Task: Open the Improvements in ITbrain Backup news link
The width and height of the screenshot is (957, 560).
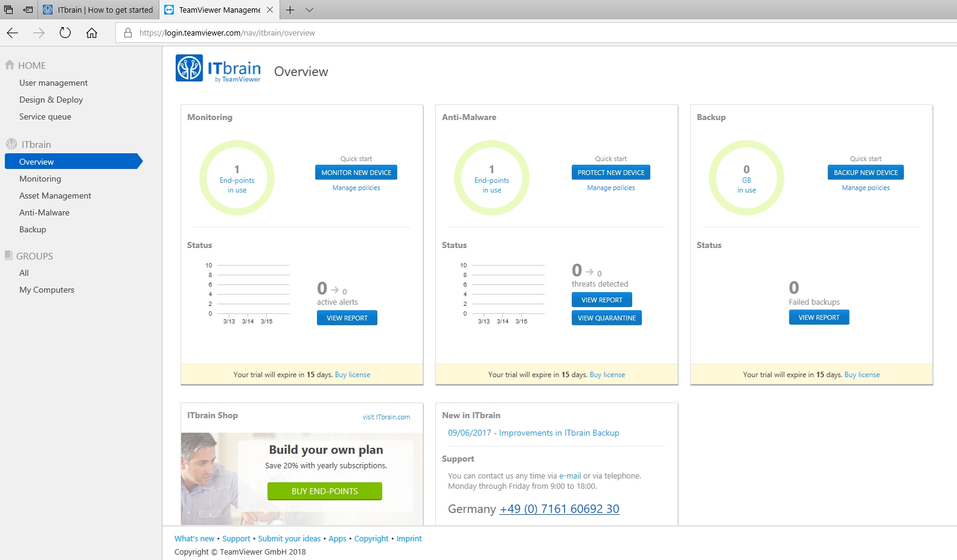Action: [534, 433]
